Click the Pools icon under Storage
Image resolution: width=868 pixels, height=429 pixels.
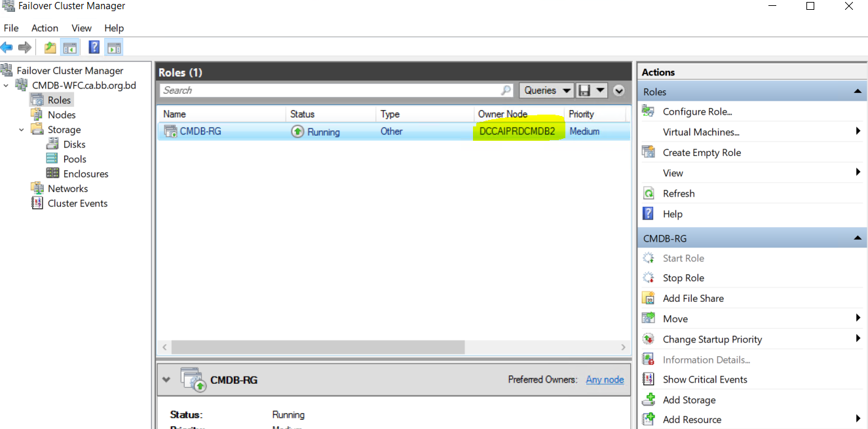[53, 159]
